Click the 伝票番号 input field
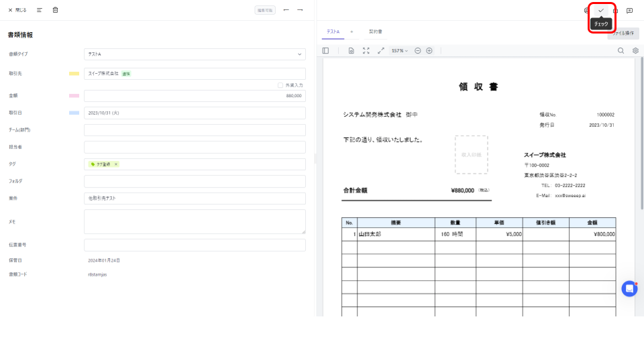Viewport: 644px width, 362px height. [195, 245]
